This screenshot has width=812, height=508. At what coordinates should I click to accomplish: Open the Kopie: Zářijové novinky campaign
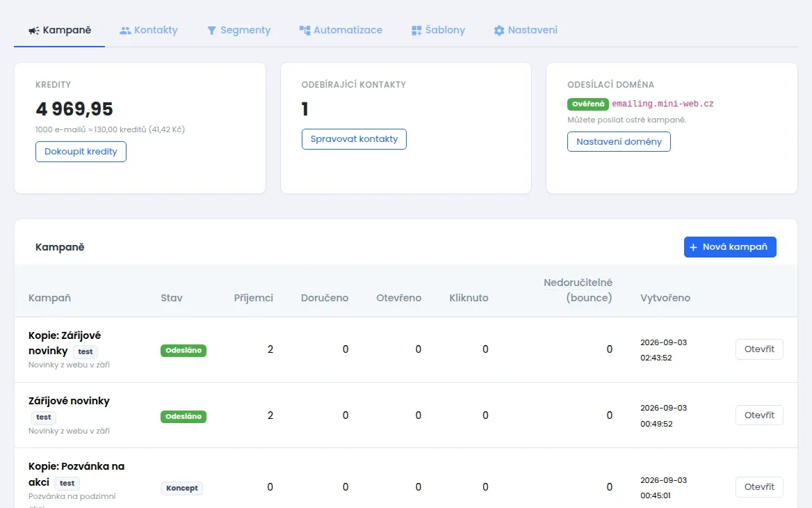[759, 349]
